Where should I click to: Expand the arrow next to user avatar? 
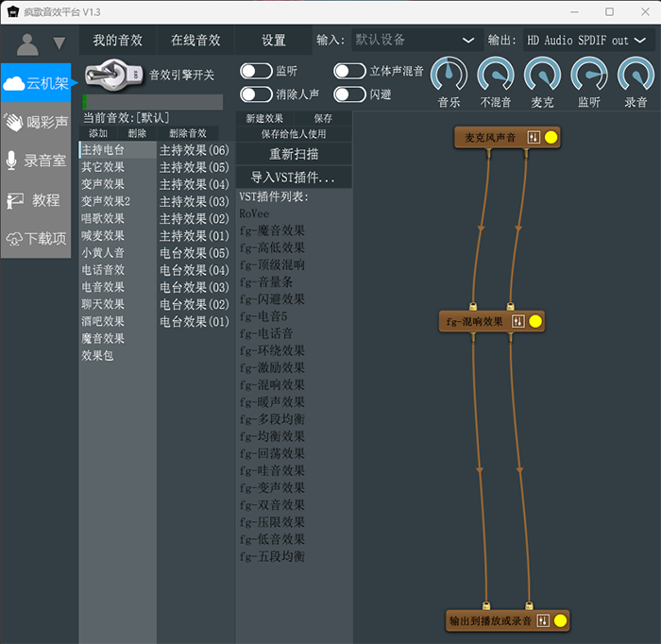59,43
